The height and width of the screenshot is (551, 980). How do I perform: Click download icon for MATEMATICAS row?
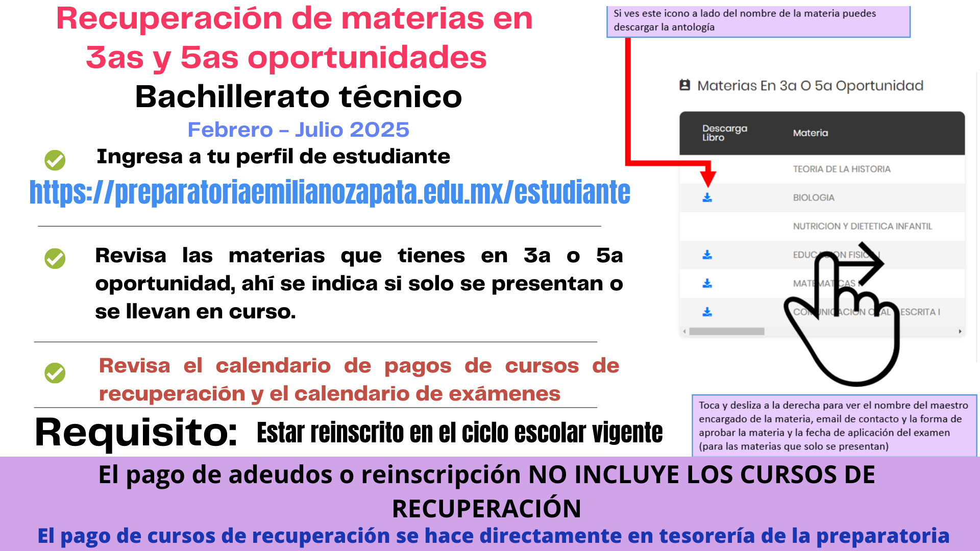coord(707,283)
